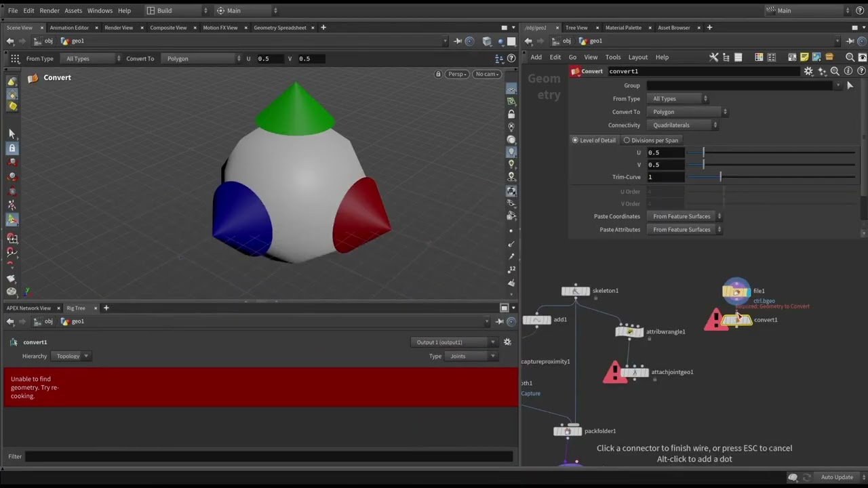The height and width of the screenshot is (488, 868).
Task: Toggle the eye display icon in network toolbar
Action: point(862,58)
